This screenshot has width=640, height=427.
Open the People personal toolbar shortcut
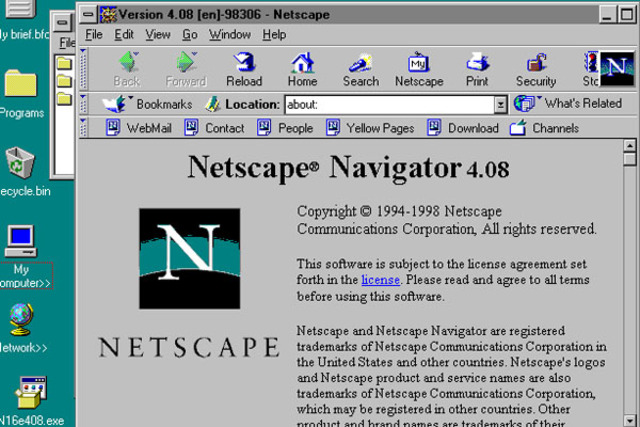tap(285, 128)
